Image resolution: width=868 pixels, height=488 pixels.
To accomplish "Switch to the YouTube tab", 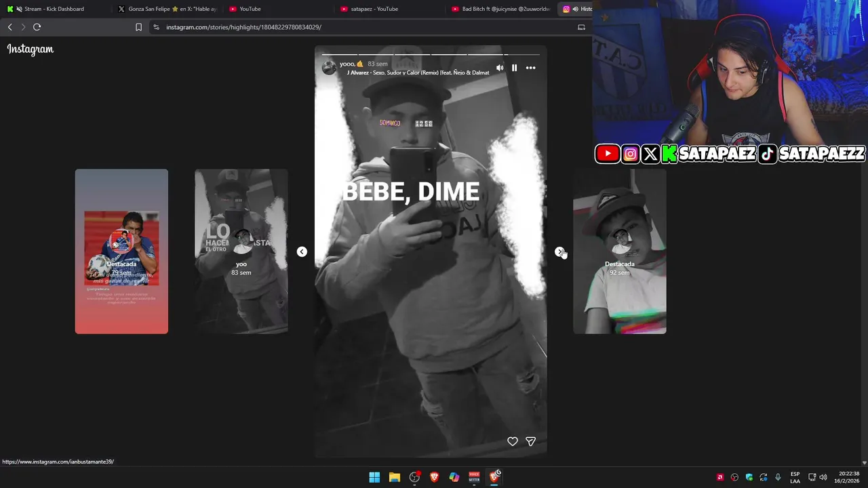I will (x=278, y=9).
